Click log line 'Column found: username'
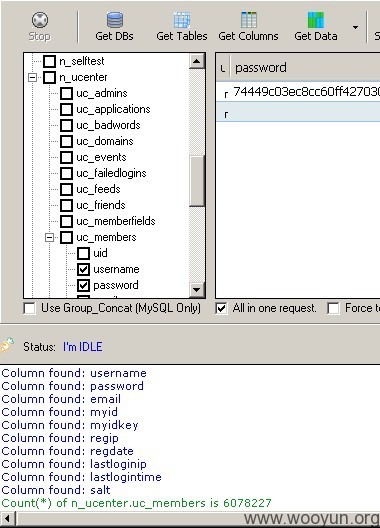This screenshot has width=380, height=528. point(74,373)
